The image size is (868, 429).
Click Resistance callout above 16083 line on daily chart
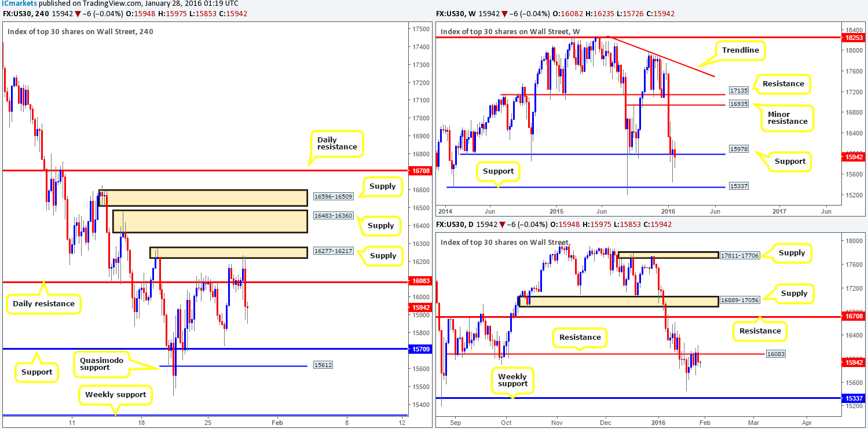pos(580,338)
